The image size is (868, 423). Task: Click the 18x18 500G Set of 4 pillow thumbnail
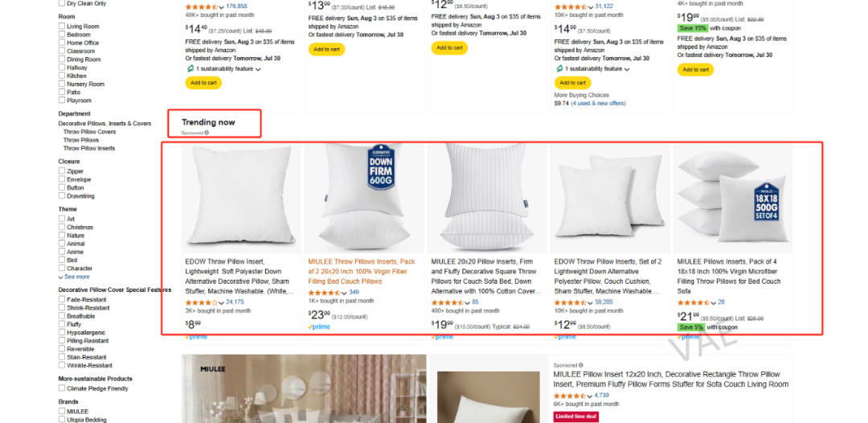(x=733, y=197)
